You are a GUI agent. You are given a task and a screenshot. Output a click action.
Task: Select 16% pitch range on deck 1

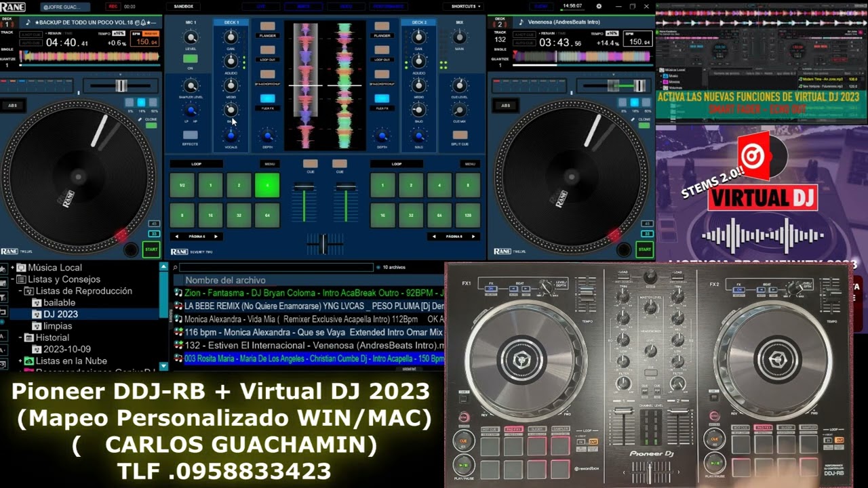141,102
